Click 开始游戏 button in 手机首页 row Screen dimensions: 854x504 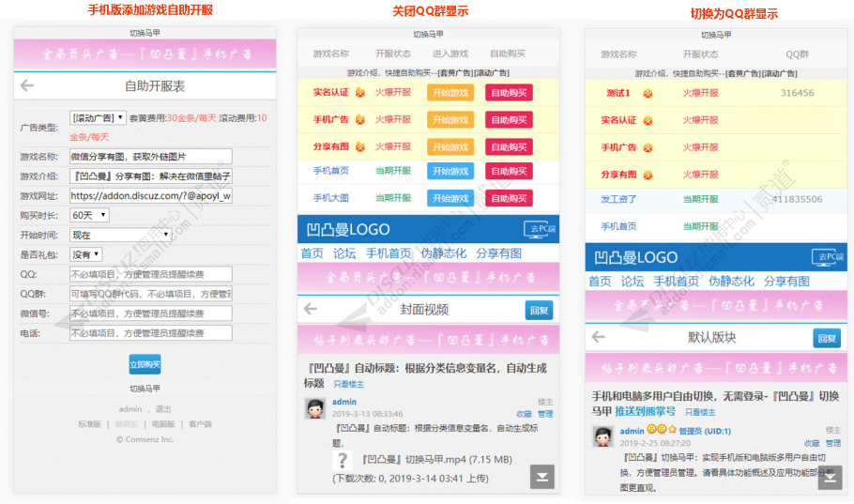[450, 171]
